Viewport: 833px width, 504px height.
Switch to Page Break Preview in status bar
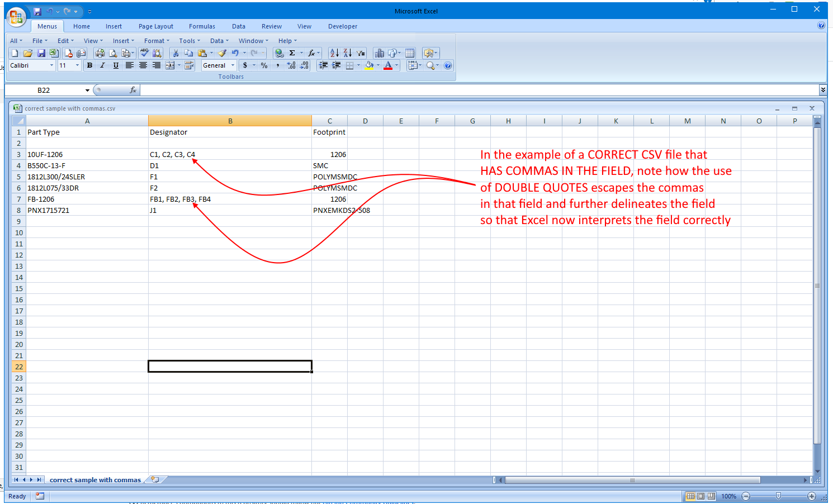point(711,496)
